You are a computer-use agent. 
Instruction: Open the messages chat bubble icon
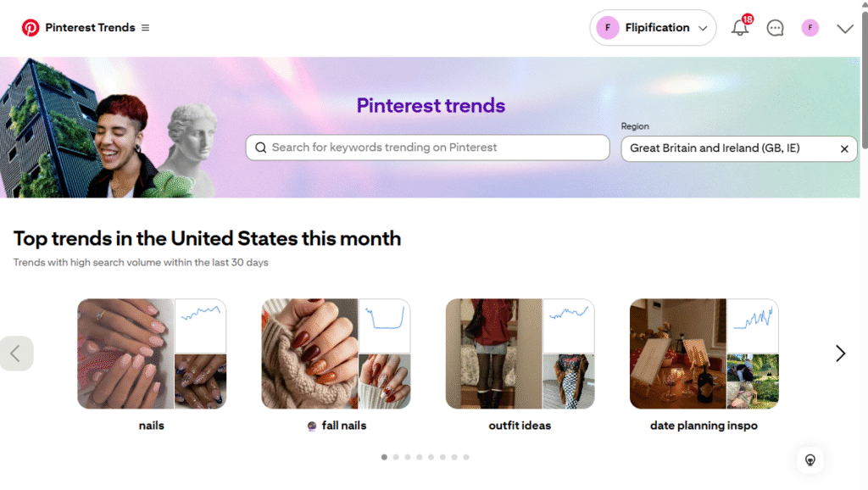tap(775, 28)
